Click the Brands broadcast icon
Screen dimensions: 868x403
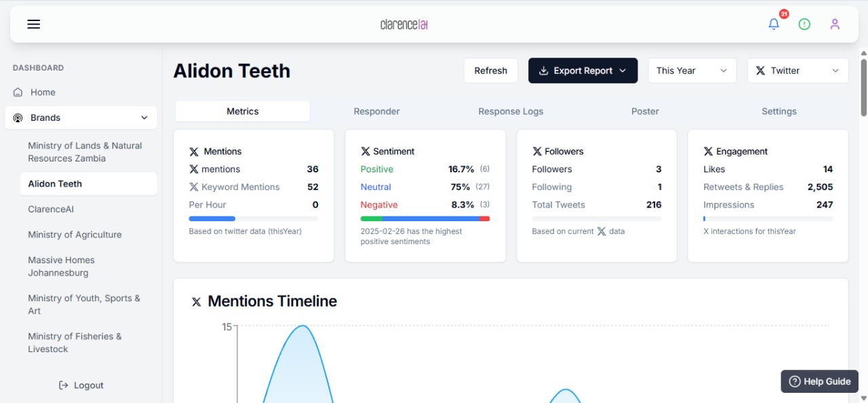(18, 118)
